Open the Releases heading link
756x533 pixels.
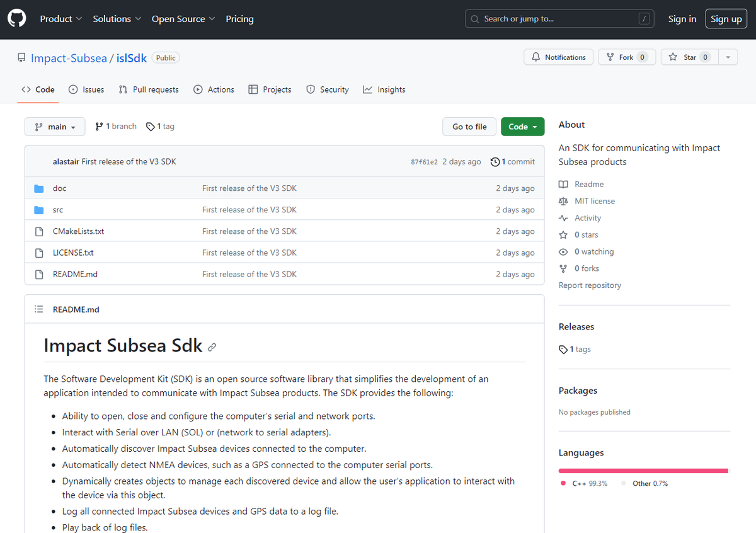tap(576, 326)
